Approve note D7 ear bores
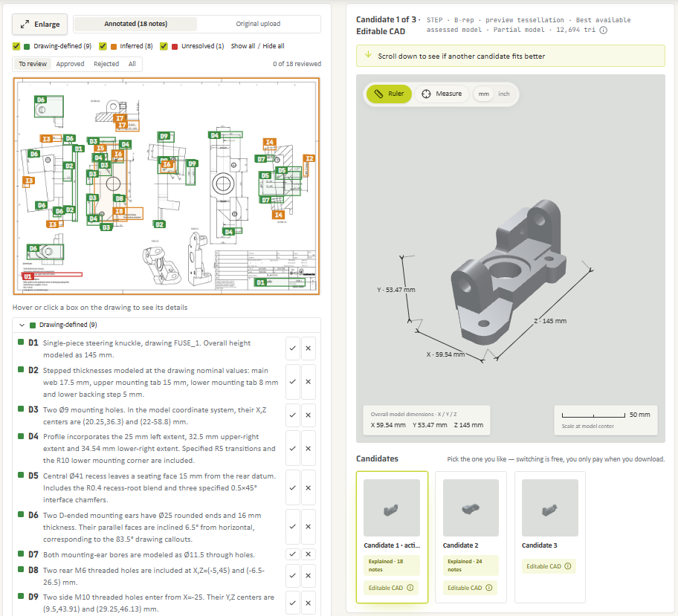 293,554
